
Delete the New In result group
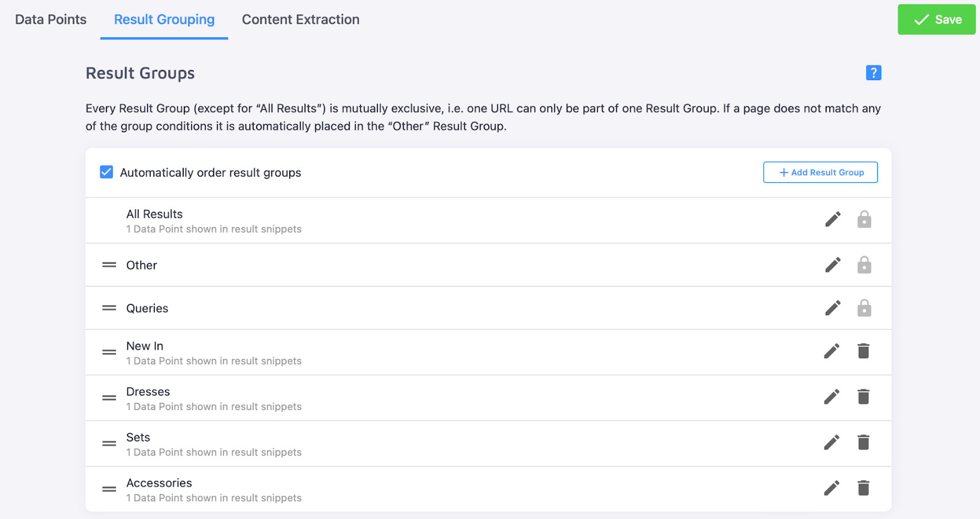[863, 351]
